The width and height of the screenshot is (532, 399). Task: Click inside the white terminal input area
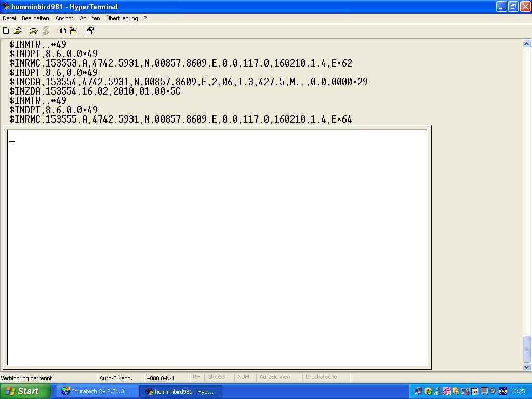click(217, 247)
